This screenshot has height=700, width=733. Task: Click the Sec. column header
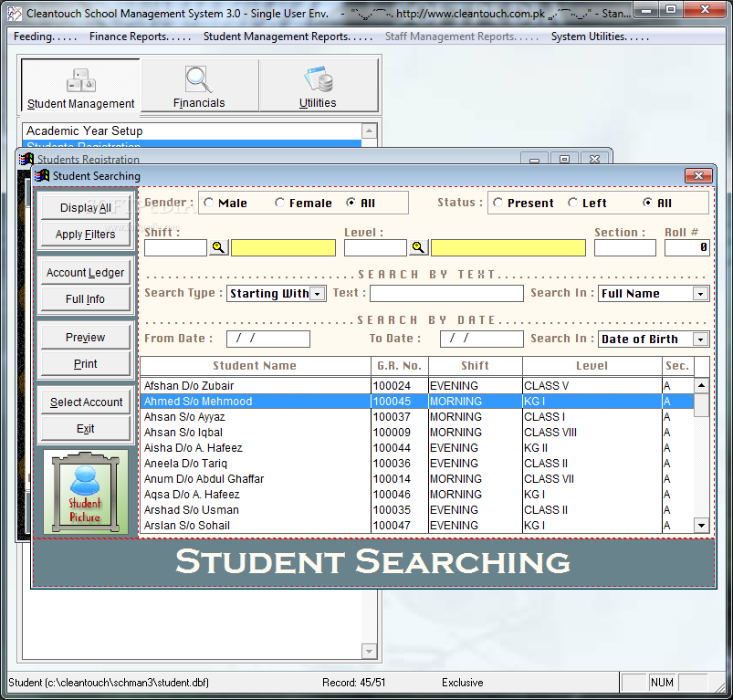(x=678, y=366)
